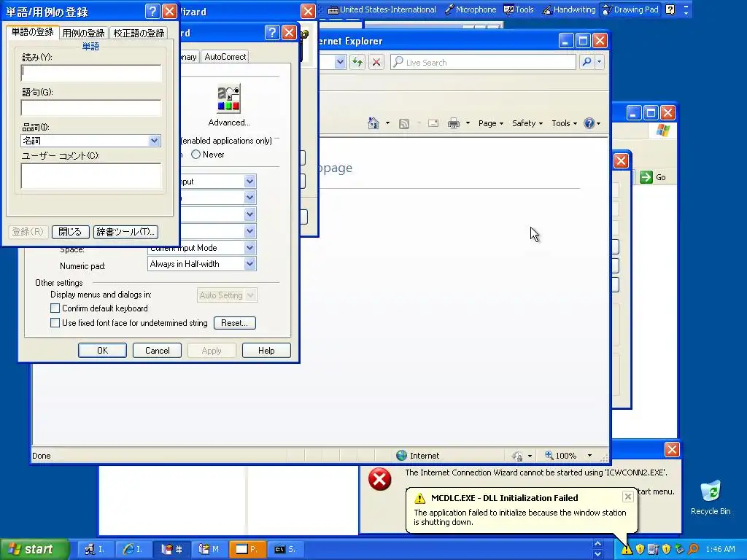This screenshot has width=747, height=560.
Task: Click the Internet zone globe in status bar
Action: (x=402, y=456)
